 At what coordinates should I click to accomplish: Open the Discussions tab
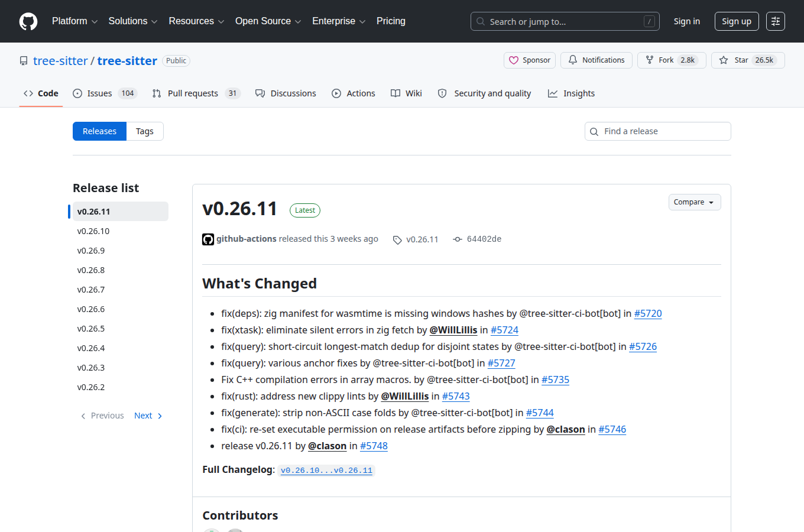[286, 93]
